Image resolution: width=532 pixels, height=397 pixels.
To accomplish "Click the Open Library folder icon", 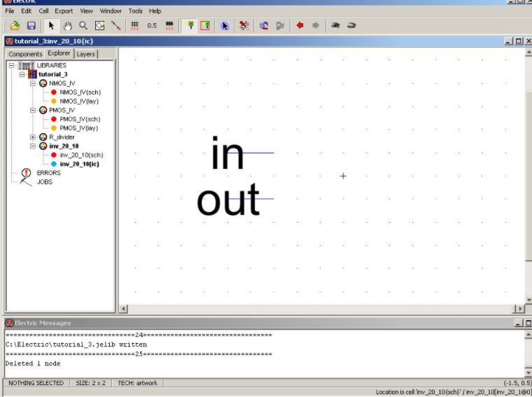I will [x=14, y=25].
